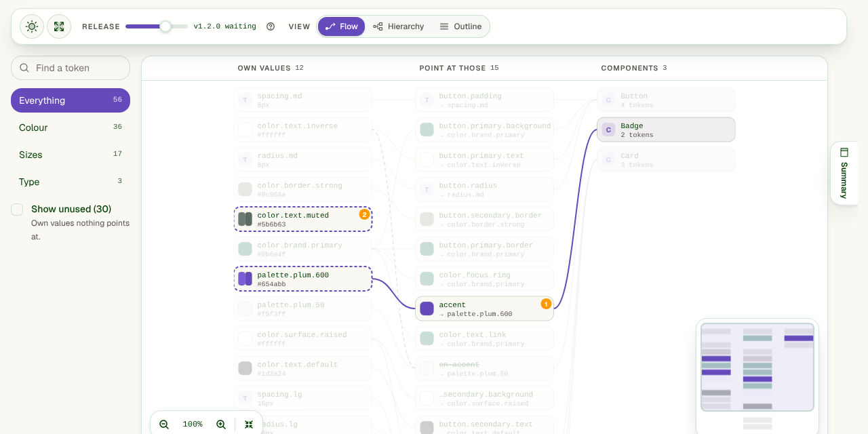The height and width of the screenshot is (434, 868).
Task: Click the Own Values column header
Action: 271,68
